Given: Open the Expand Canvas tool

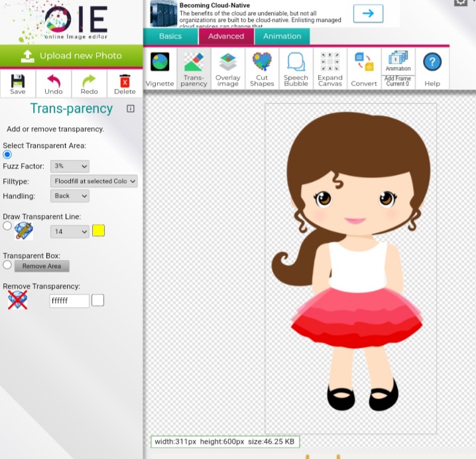Looking at the screenshot, I should pyautogui.click(x=329, y=63).
